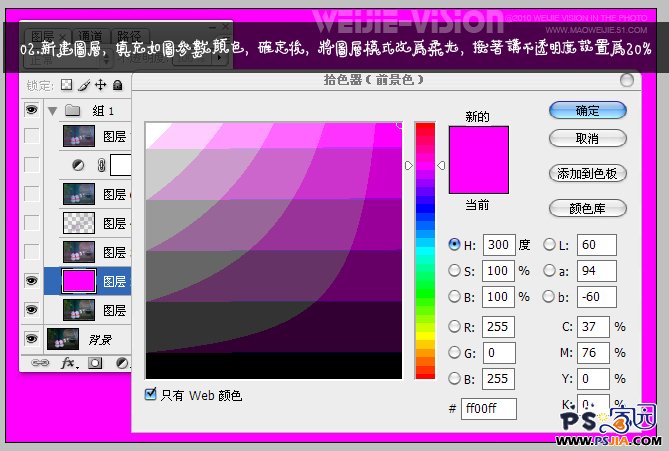Click the 当前 current color swatch
Viewport: 669px width, 451px height.
pyautogui.click(x=478, y=177)
